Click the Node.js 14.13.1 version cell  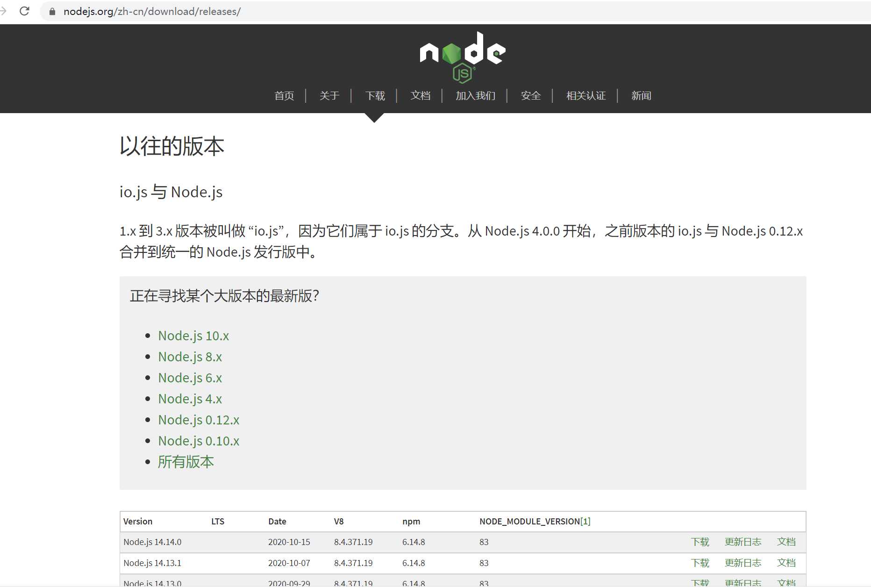pos(152,563)
